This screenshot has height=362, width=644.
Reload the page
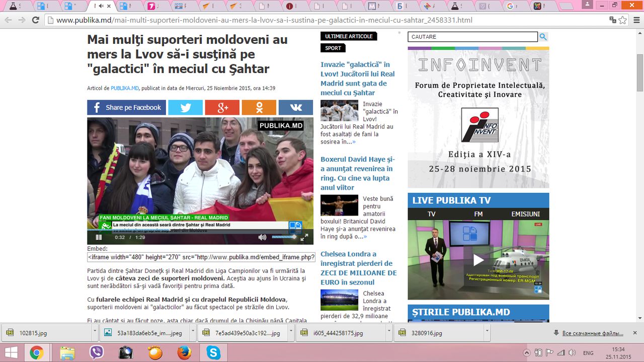click(35, 20)
